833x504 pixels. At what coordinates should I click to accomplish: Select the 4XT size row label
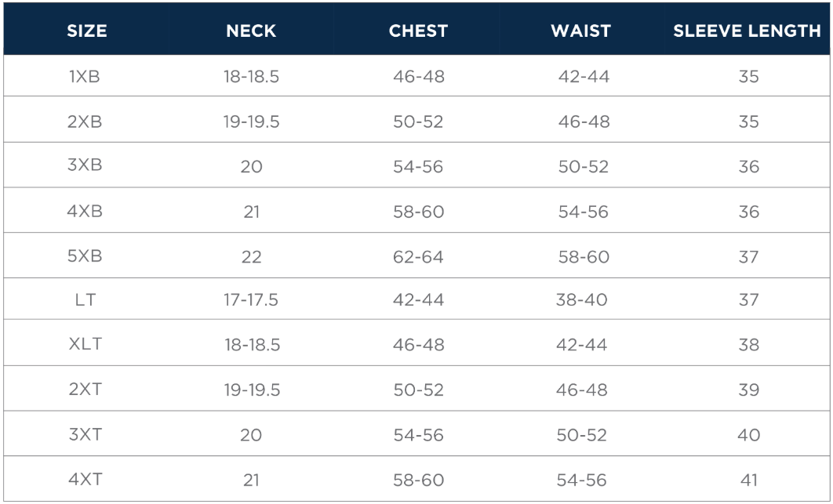85,480
